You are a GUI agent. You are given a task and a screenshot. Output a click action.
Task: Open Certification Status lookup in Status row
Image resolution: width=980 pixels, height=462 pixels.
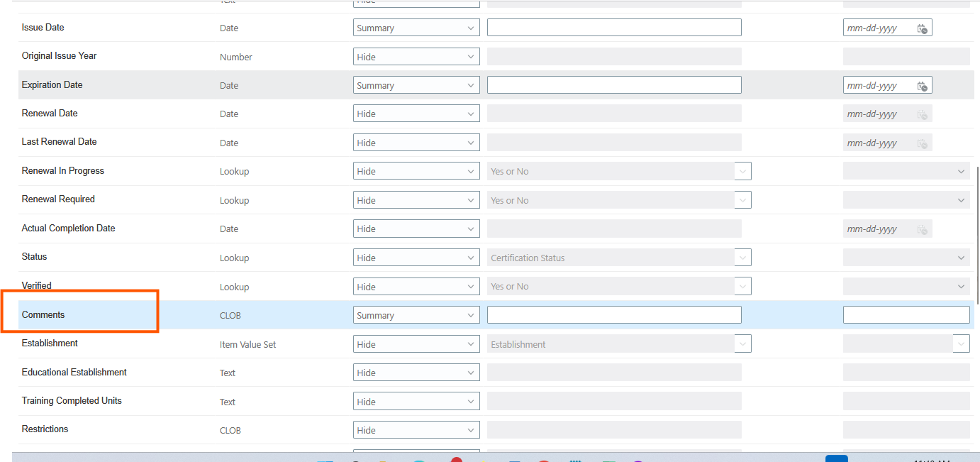pos(619,258)
